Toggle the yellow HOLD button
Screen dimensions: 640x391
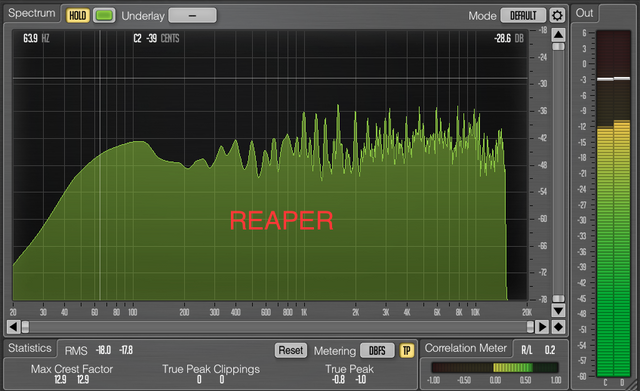pos(78,16)
